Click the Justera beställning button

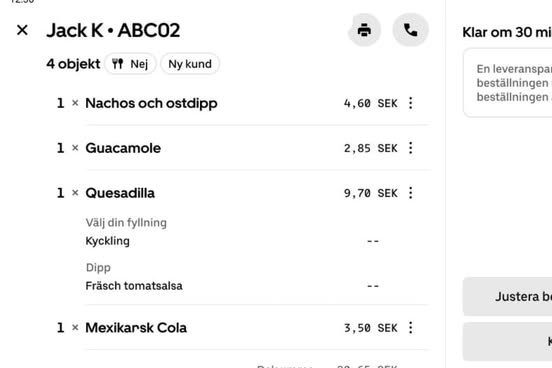click(507, 297)
